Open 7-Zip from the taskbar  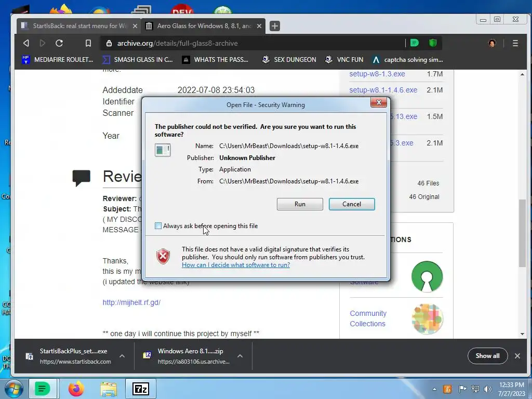tap(140, 389)
